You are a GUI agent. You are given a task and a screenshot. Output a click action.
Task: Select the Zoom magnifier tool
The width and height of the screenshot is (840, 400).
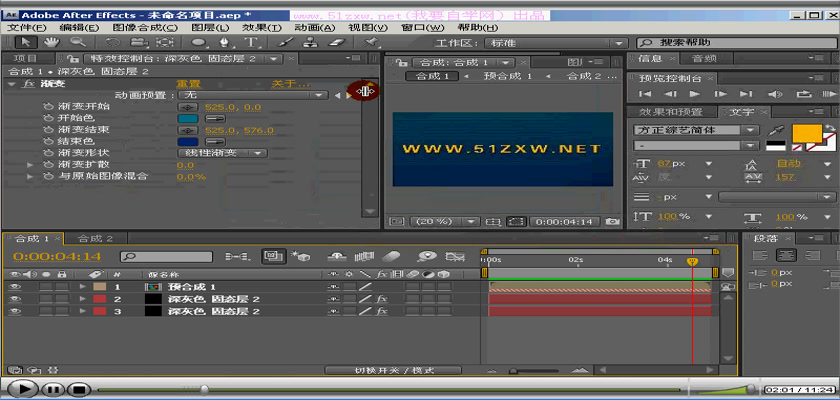[x=78, y=42]
